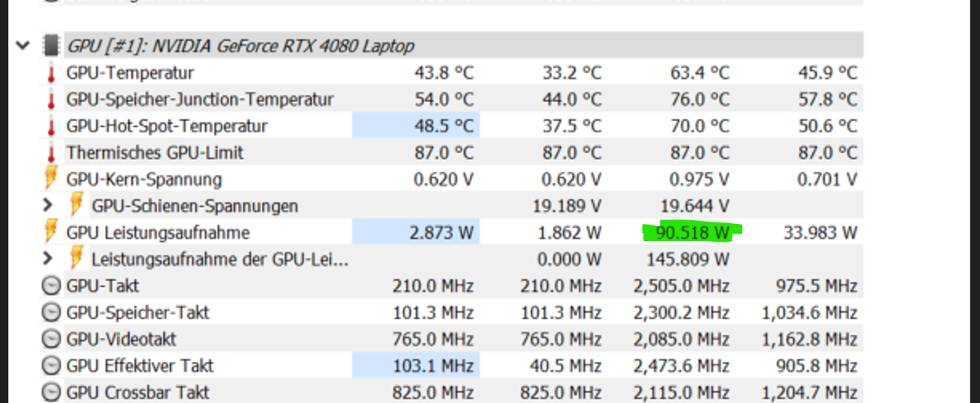Select the GPU Effektiver Takt label

click(140, 366)
